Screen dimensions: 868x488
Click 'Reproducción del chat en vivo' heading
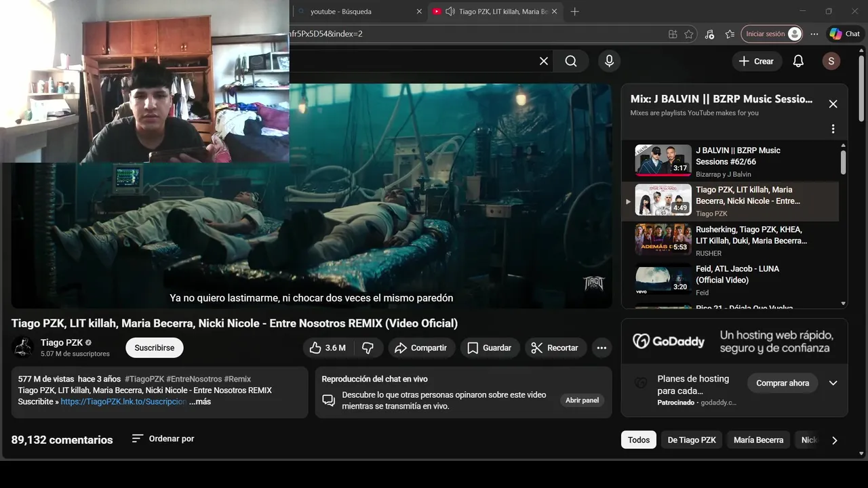pyautogui.click(x=374, y=379)
